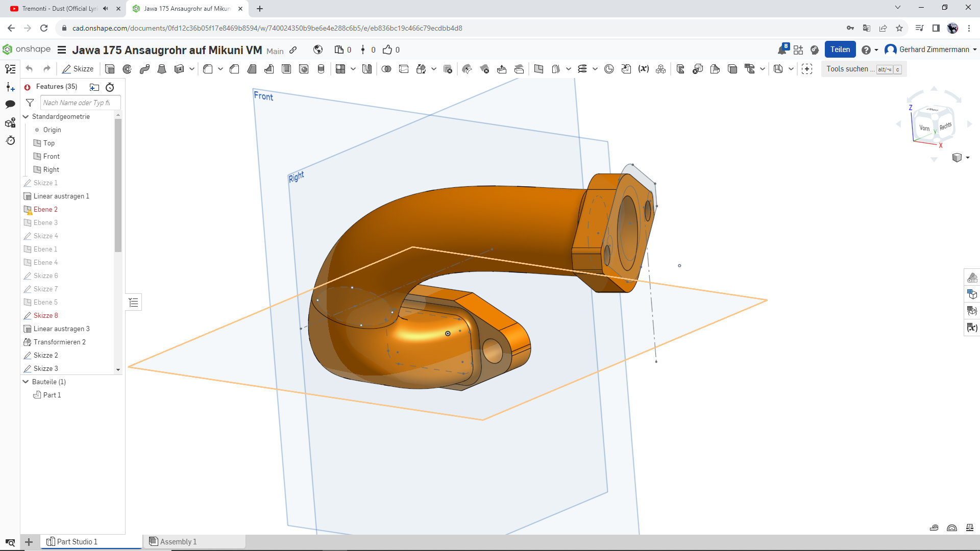Collapse the Bauteile (1) section

26,382
